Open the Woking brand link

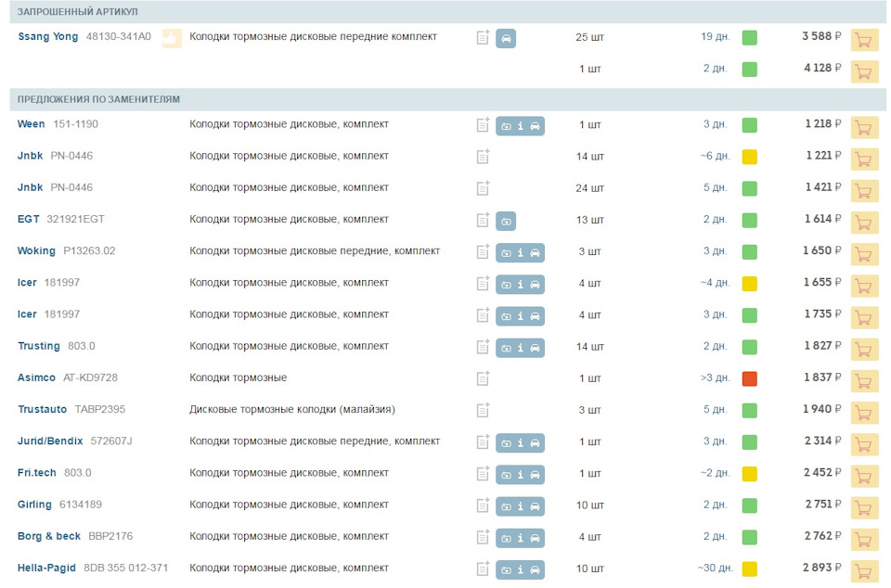36,250
